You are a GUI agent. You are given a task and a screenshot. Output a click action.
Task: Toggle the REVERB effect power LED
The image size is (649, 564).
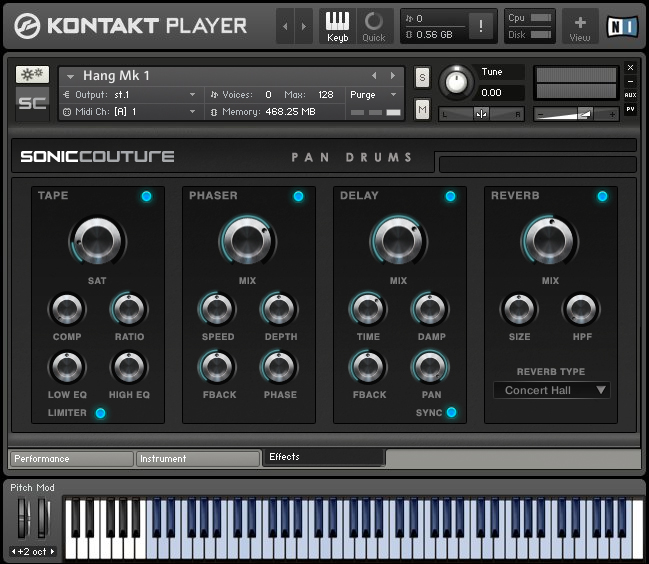click(602, 196)
